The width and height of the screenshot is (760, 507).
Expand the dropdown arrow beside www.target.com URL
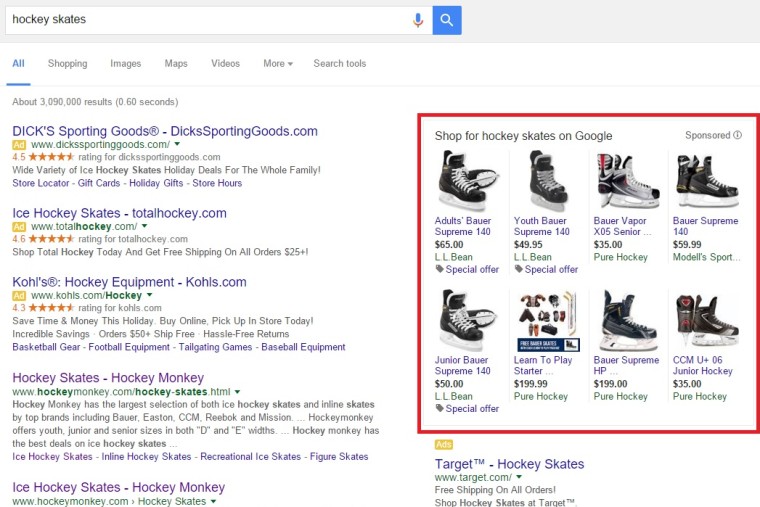(519, 477)
